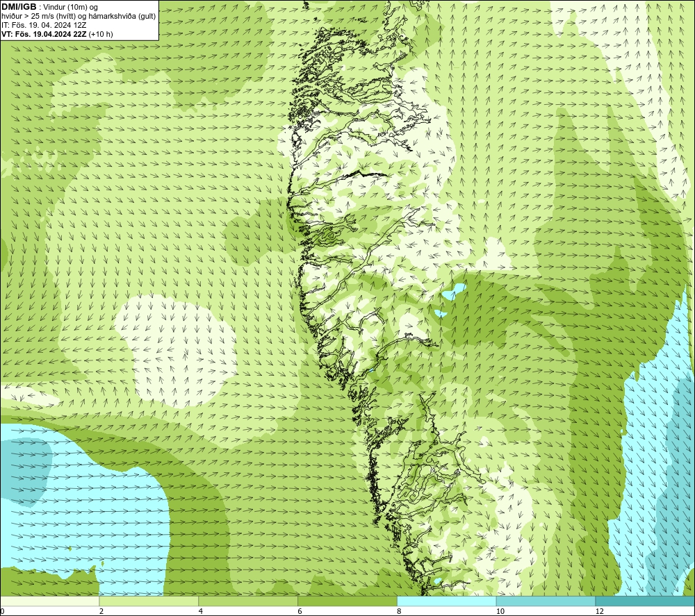Select the 2–4 light green scale segment

149,601
